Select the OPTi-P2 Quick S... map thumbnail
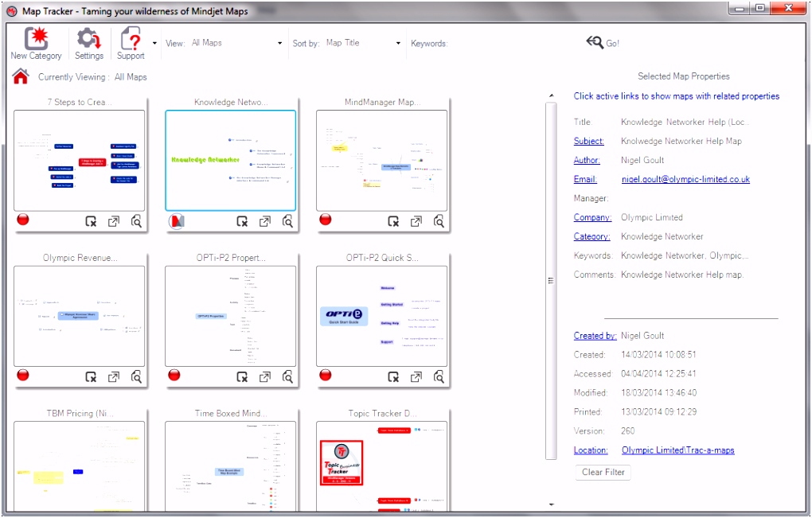The image size is (812, 518). tap(381, 316)
